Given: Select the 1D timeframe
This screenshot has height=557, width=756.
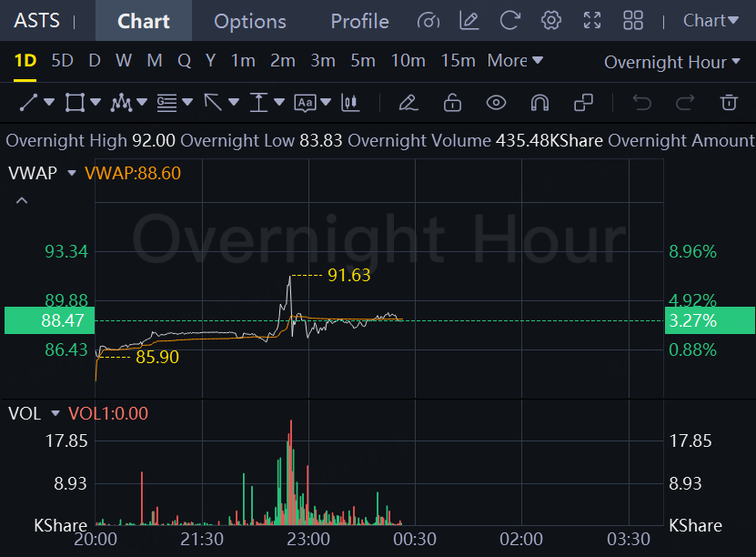Looking at the screenshot, I should (25, 61).
